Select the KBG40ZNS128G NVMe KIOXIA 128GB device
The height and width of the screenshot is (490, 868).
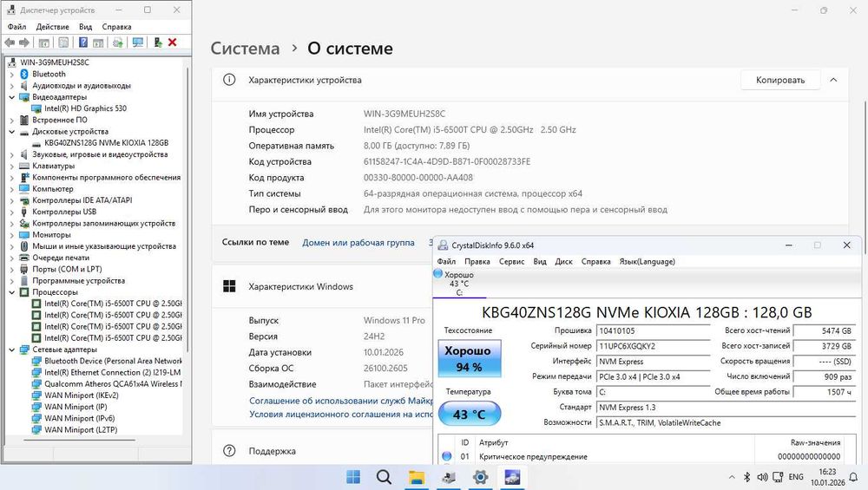click(106, 143)
